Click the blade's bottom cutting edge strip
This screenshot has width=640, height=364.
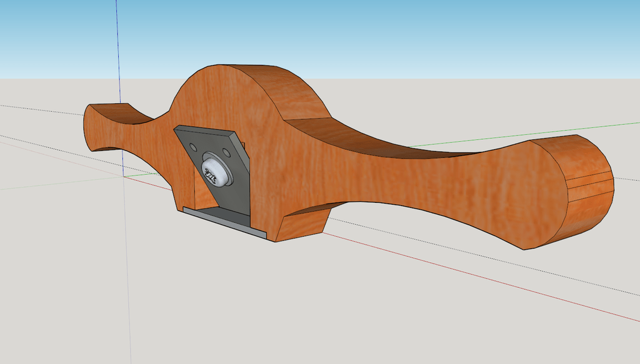click(x=224, y=222)
